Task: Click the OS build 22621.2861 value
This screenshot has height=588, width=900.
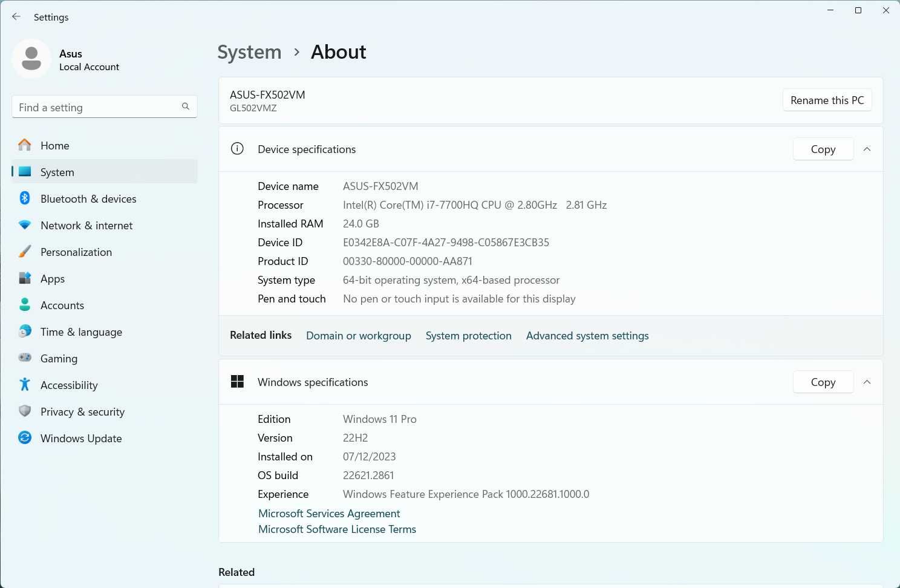Action: coord(368,475)
